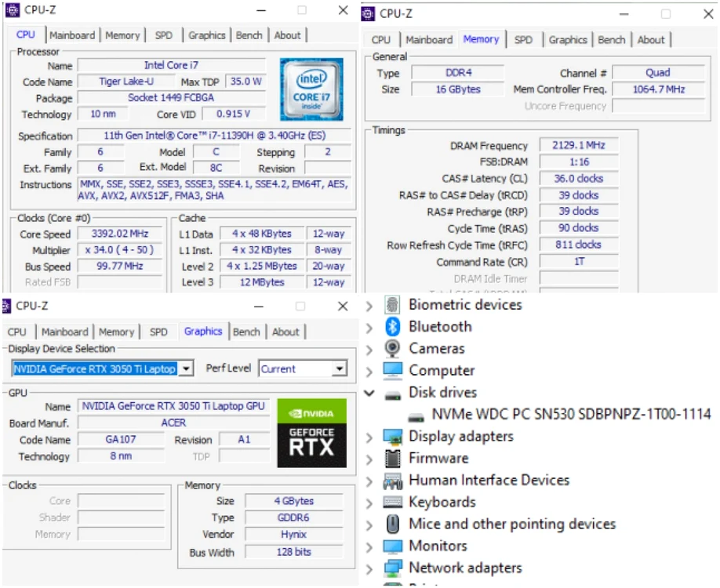Viewport: 720px width, 588px height.
Task: Click the DRAM Frequency value 2129.1 MHz
Action: 579,146
